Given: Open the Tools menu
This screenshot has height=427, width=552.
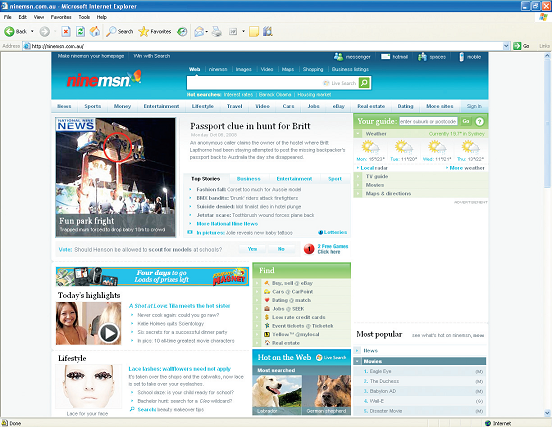Looking at the screenshot, I should (84, 17).
